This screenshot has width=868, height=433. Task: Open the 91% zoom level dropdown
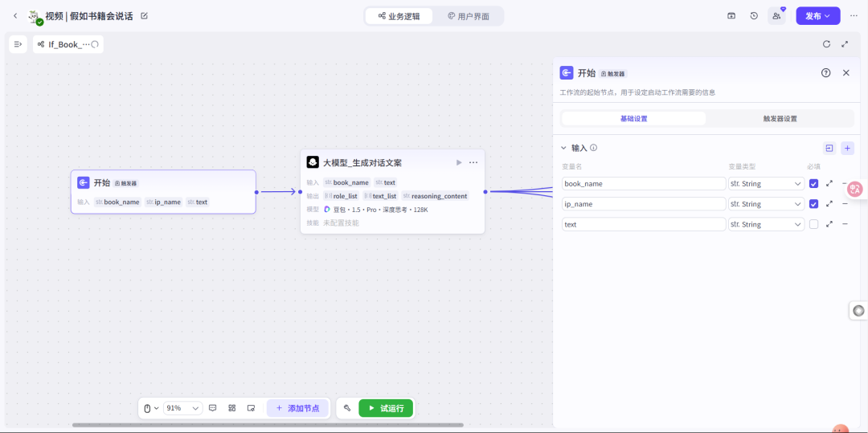[183, 408]
